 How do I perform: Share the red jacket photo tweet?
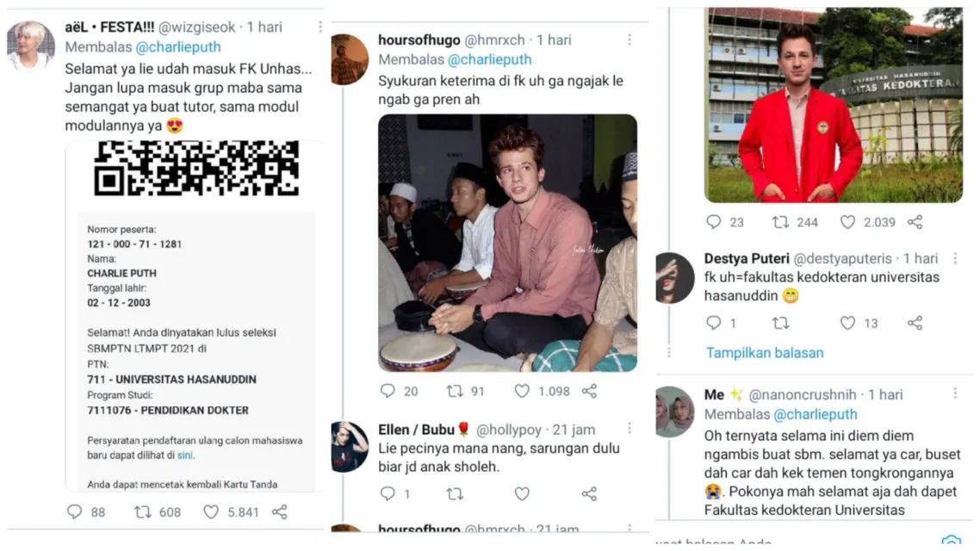915,222
